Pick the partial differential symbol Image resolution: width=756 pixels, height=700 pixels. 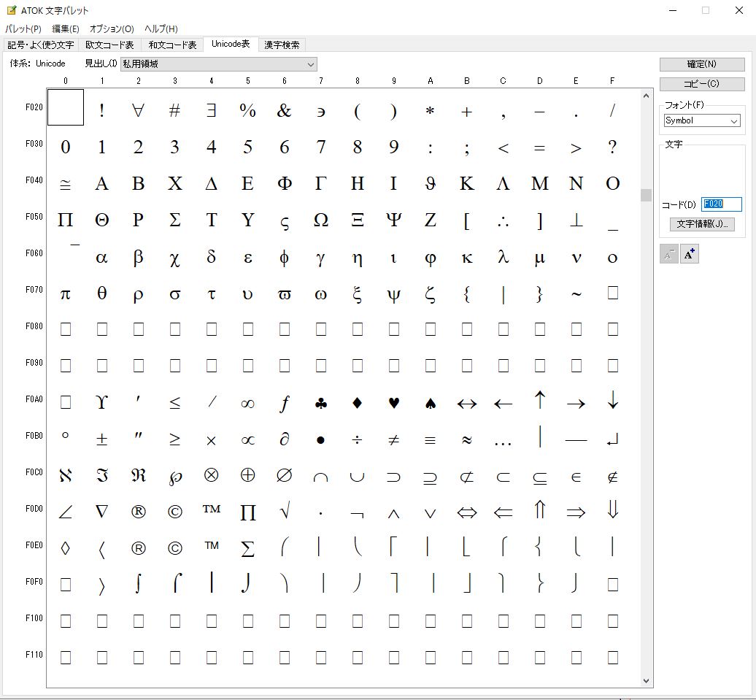coord(285,439)
